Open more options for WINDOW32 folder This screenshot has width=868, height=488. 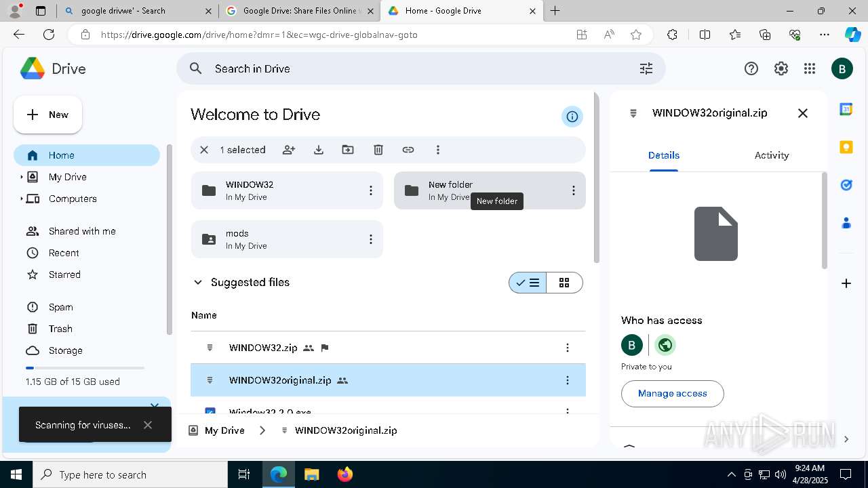370,190
